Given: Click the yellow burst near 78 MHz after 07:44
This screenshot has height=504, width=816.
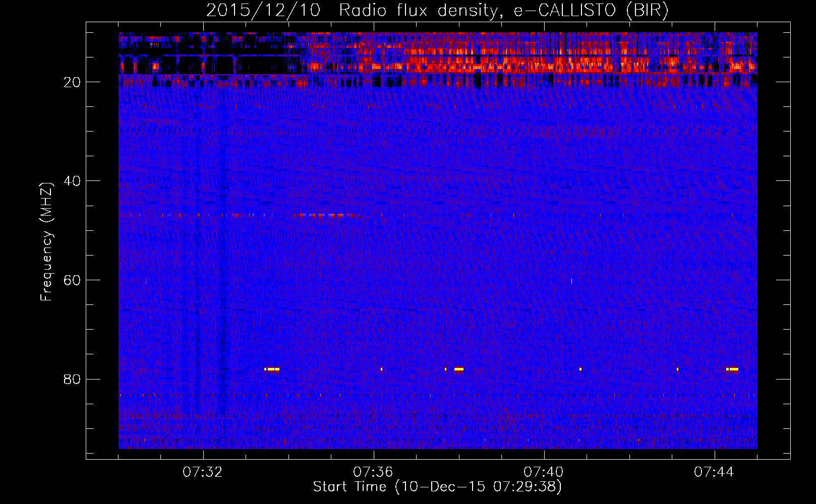Looking at the screenshot, I should [x=732, y=369].
